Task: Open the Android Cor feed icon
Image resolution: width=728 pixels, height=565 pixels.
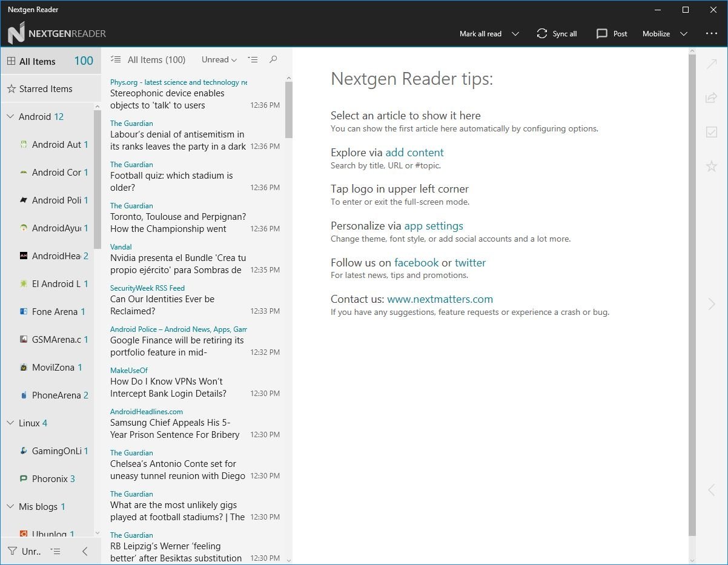Action: pos(24,173)
